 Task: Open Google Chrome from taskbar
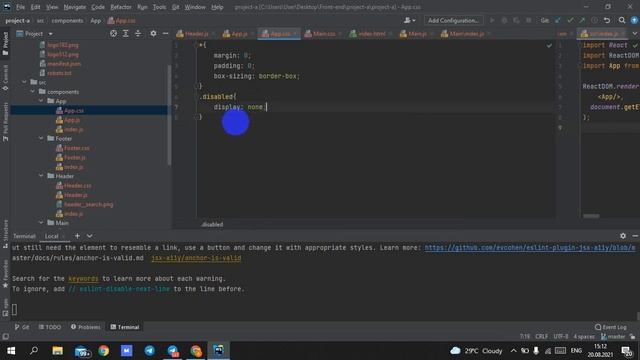coord(104,351)
